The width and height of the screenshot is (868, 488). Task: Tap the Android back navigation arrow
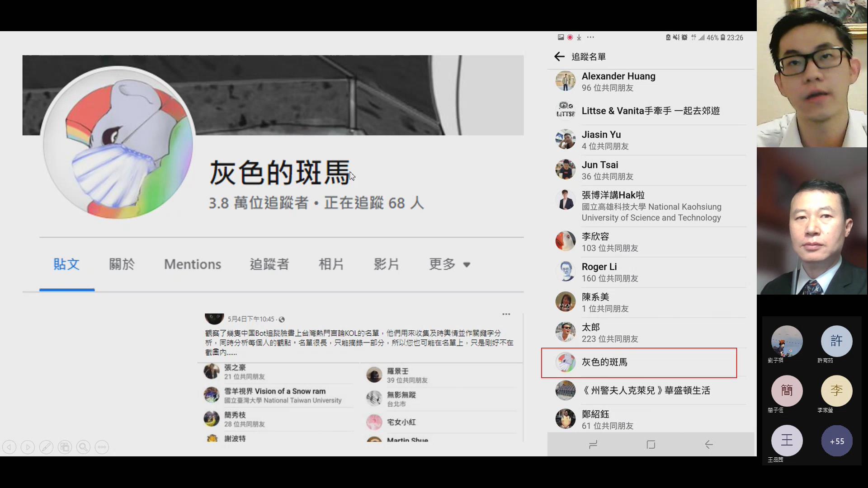click(x=708, y=445)
